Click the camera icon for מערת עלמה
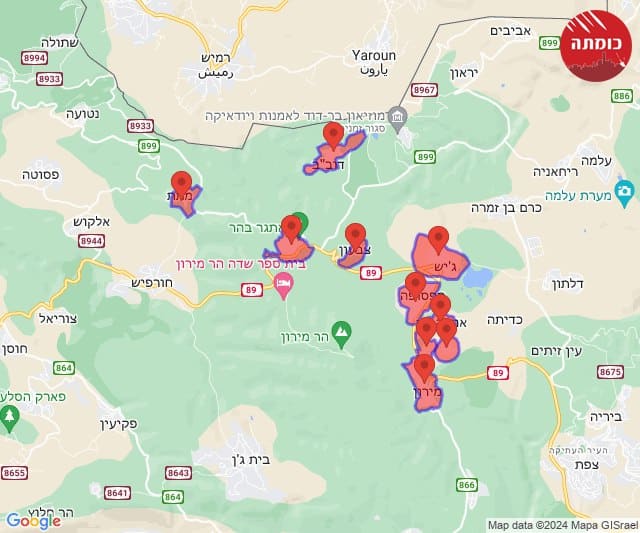This screenshot has height=533, width=640. (624, 195)
